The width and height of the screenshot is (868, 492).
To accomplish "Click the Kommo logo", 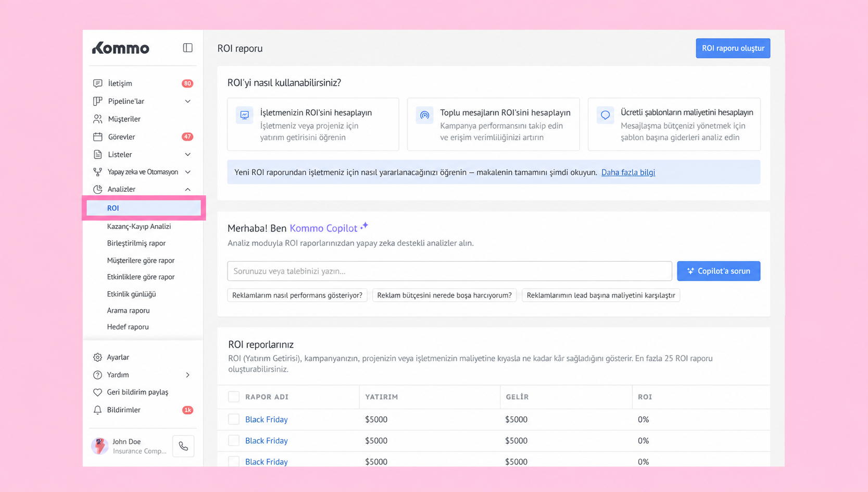I will tap(121, 48).
